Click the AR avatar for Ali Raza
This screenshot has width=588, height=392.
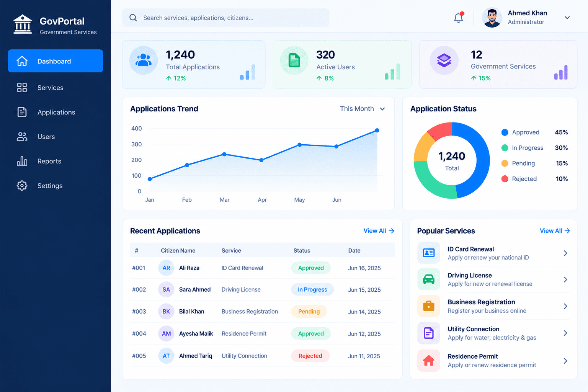tap(166, 268)
